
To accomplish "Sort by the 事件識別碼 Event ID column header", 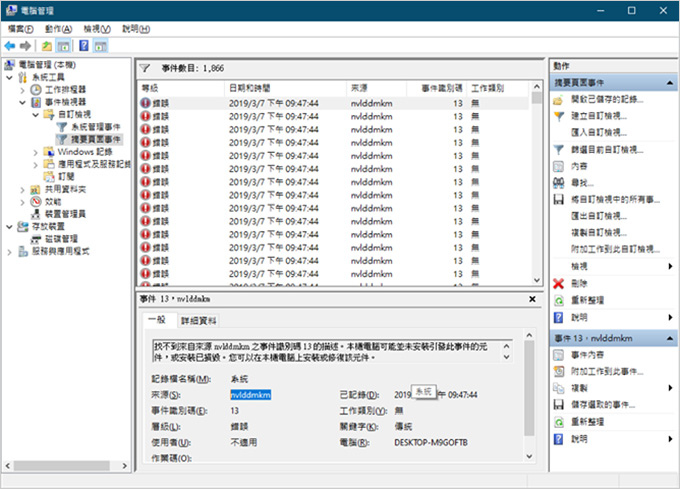I will click(436, 88).
